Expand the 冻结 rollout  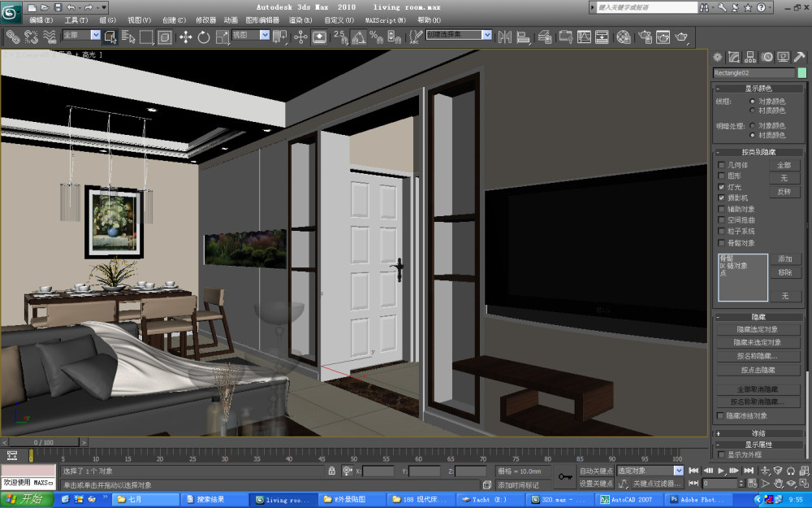coord(758,433)
